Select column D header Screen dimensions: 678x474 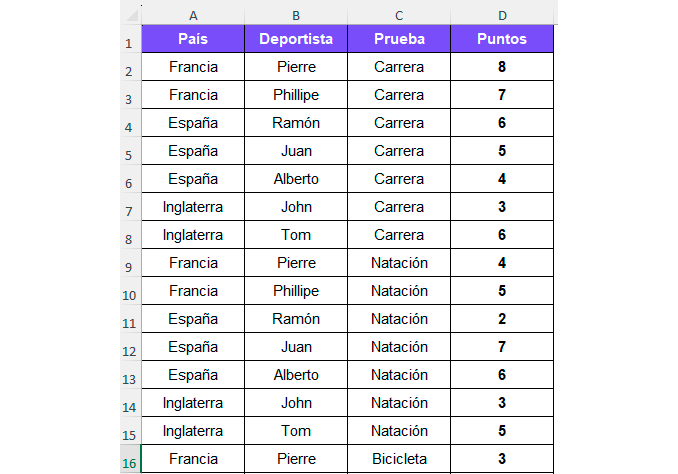click(x=502, y=15)
